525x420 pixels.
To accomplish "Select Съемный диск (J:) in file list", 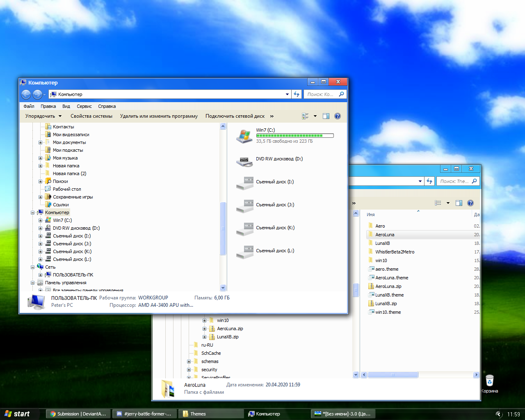I will pyautogui.click(x=265, y=205).
